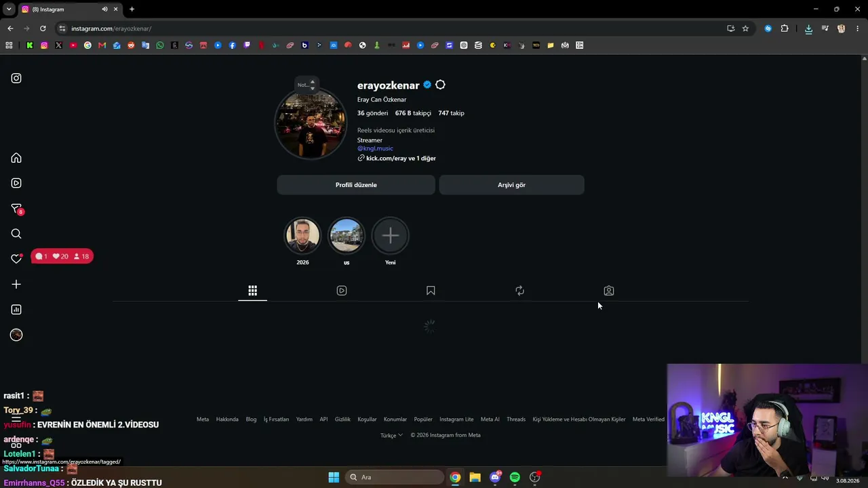This screenshot has width=868, height=488.
Task: Open the Chrome three-dot menu
Action: (858, 28)
